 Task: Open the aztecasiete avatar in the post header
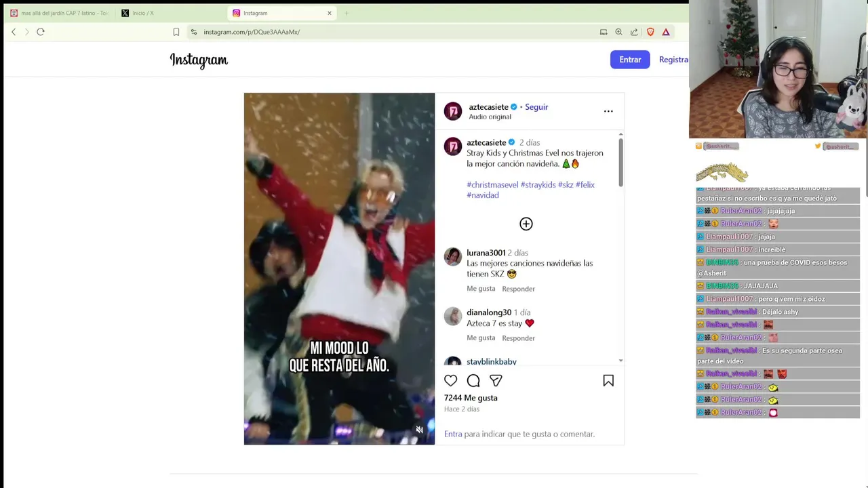tap(453, 111)
